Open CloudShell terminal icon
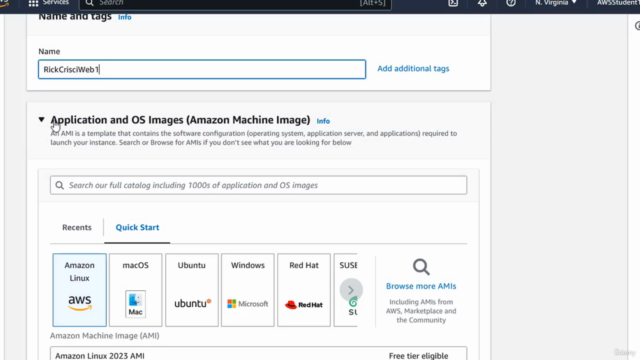This screenshot has height=360, width=640. (x=453, y=3)
